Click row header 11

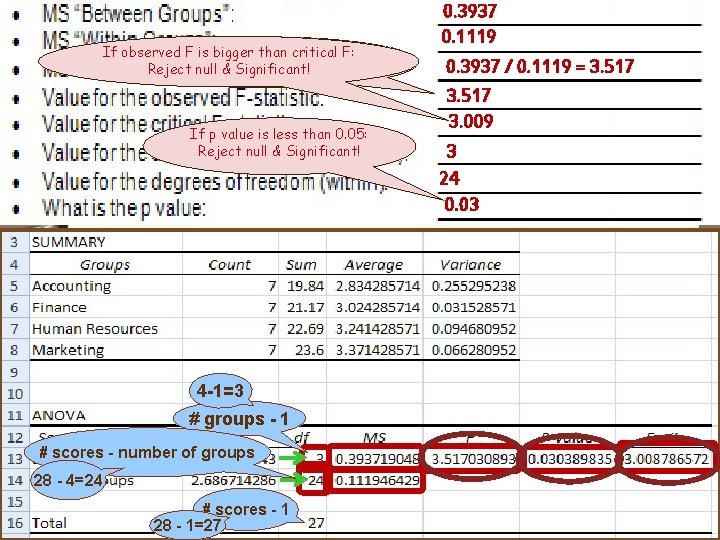click(x=14, y=415)
